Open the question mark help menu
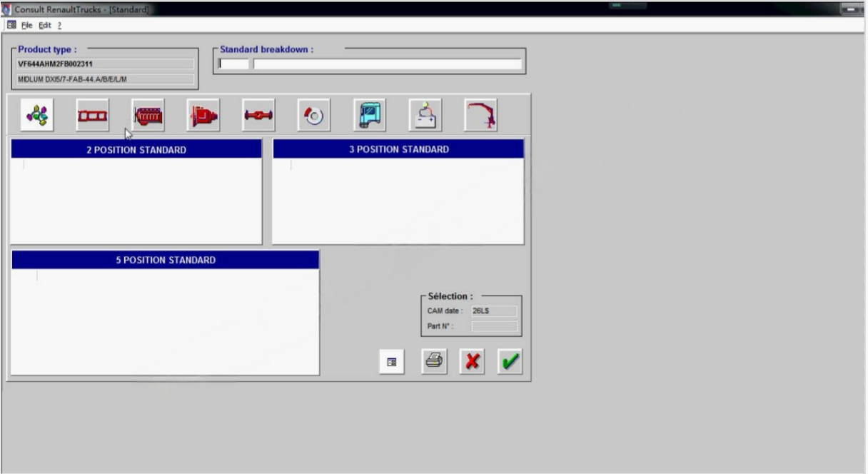The width and height of the screenshot is (868, 474). 59,25
